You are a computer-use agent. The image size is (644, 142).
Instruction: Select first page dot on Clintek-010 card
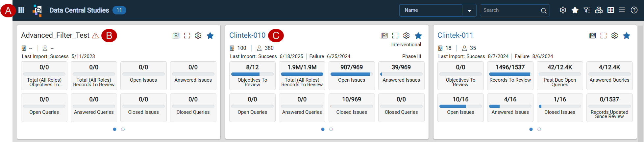(323, 129)
